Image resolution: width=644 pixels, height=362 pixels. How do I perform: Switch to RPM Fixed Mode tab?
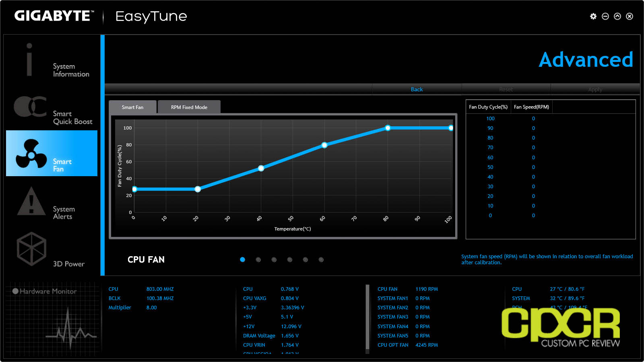(x=189, y=107)
